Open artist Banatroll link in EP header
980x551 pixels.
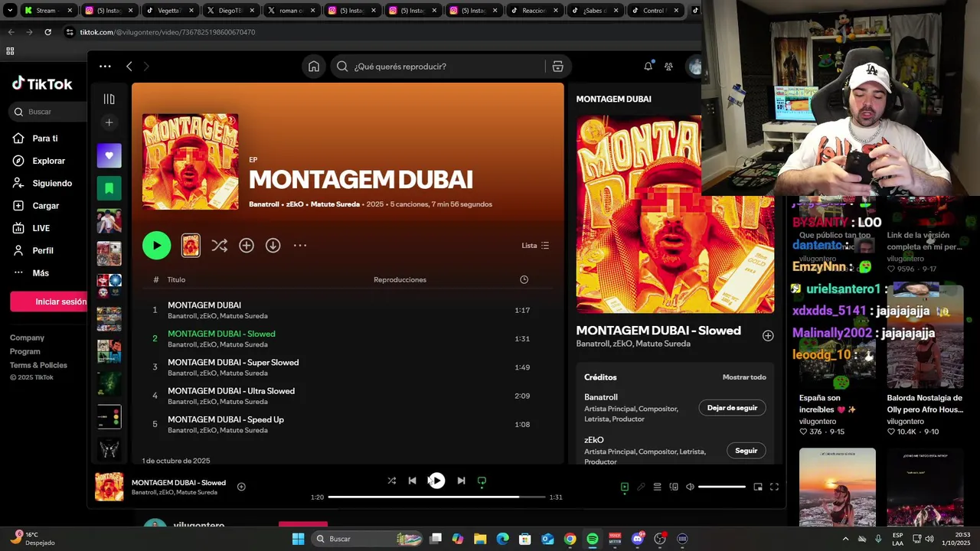coord(264,204)
